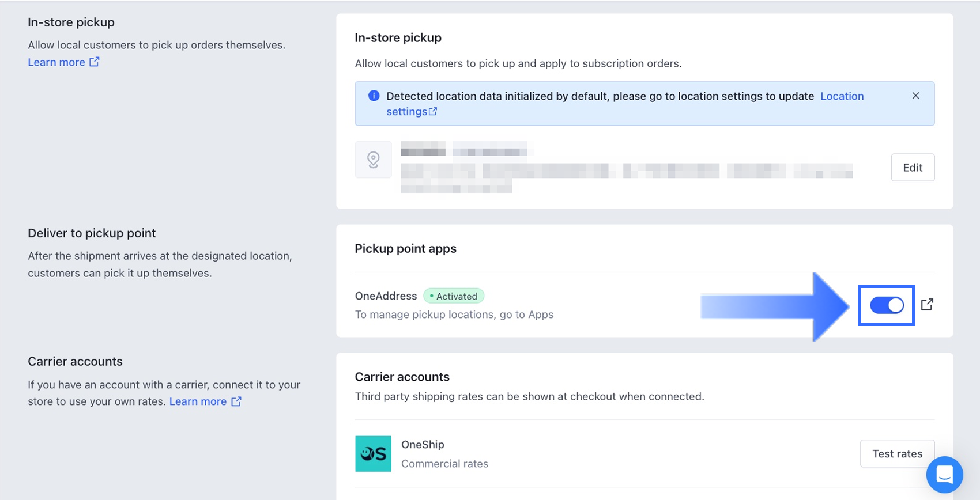Edit the in-store pickup location
The image size is (980, 500).
click(x=912, y=168)
